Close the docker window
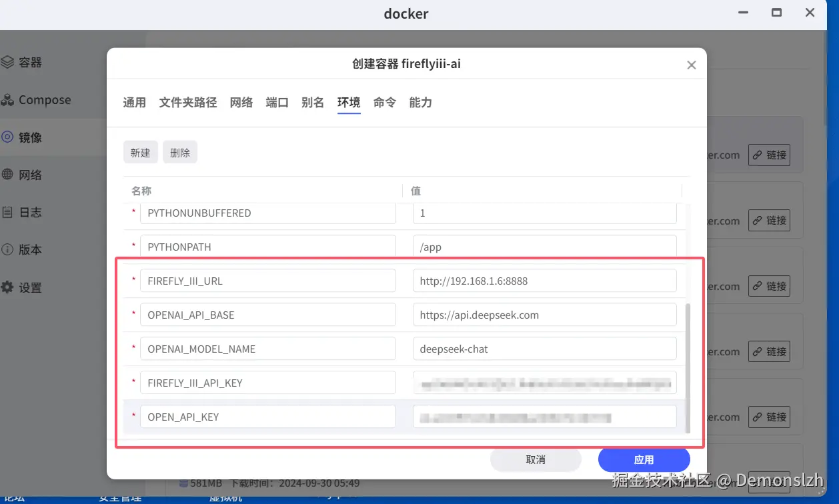Image resolution: width=839 pixels, height=504 pixels. click(x=810, y=13)
